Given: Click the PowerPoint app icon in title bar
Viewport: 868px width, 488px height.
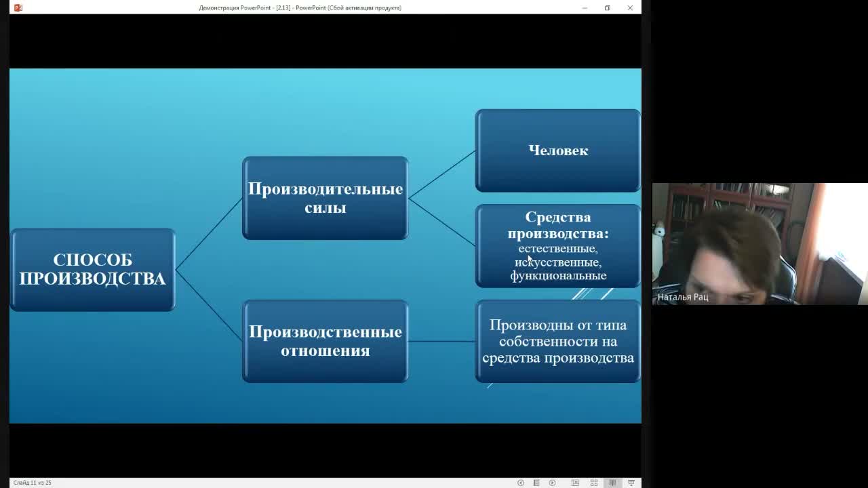Looking at the screenshot, I should pyautogui.click(x=18, y=7).
